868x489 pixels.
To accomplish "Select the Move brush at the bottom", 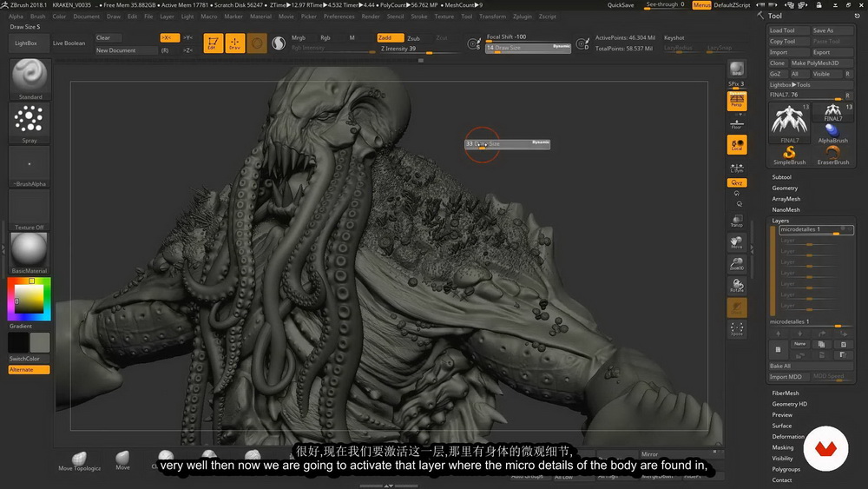I will point(123,460).
